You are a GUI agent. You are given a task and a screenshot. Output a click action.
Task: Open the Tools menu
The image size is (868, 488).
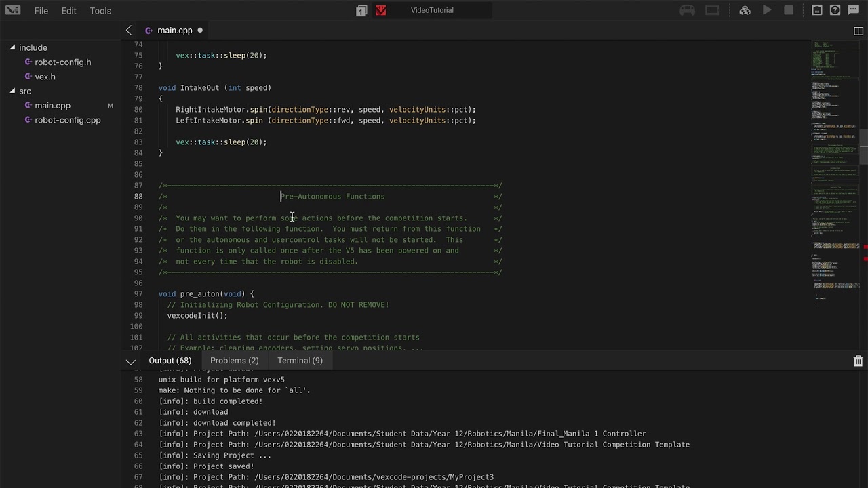(x=100, y=11)
